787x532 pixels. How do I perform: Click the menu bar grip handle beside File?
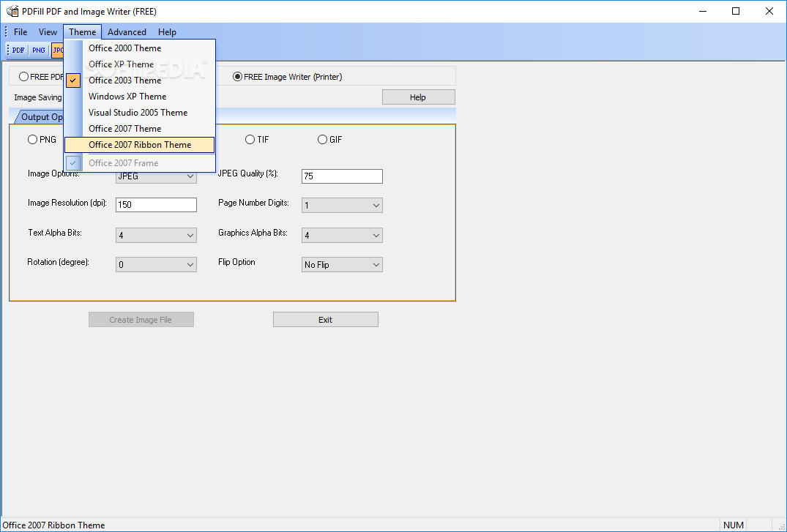[6, 31]
